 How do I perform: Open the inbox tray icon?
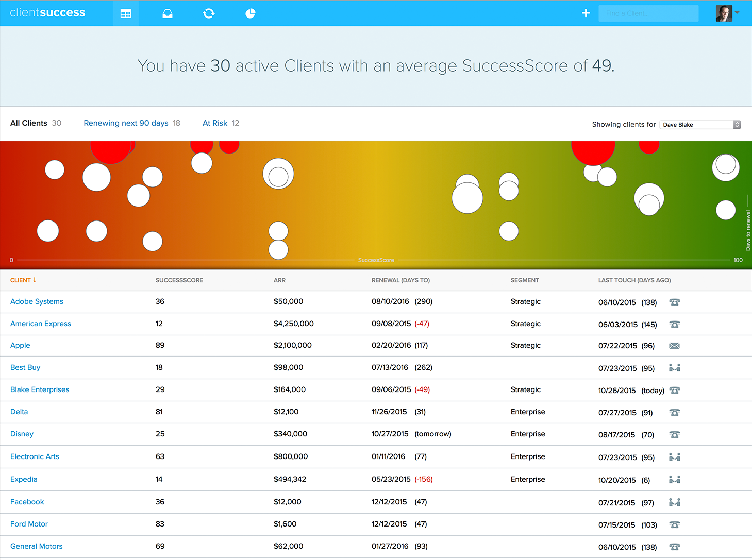[x=168, y=13]
